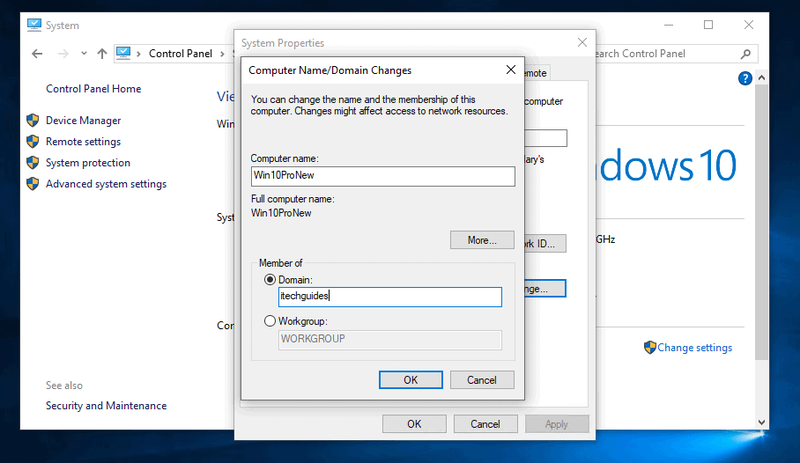Go up one level with Up arrow
Viewport: 800px width, 463px height.
pos(102,54)
